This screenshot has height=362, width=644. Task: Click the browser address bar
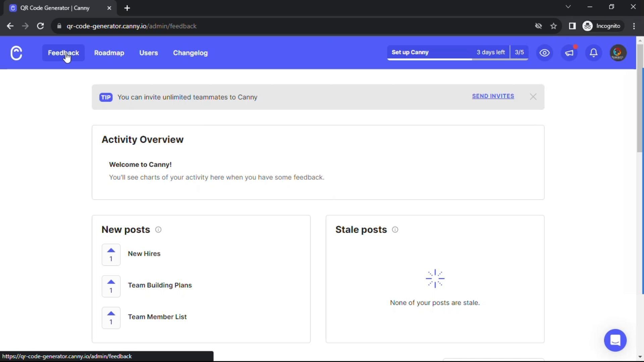coord(268,26)
